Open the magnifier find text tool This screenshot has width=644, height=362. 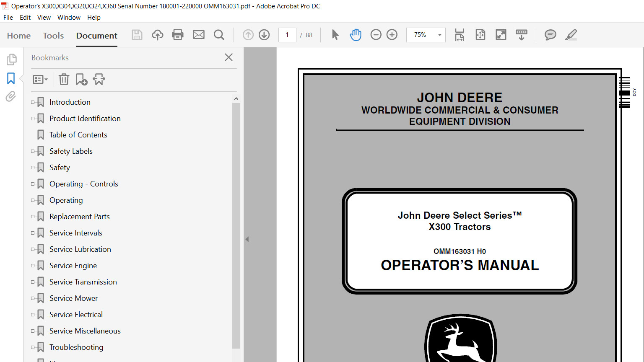(x=219, y=35)
